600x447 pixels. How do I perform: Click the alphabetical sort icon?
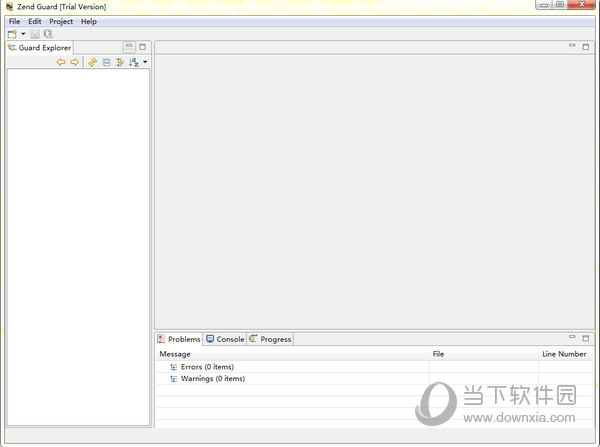133,62
